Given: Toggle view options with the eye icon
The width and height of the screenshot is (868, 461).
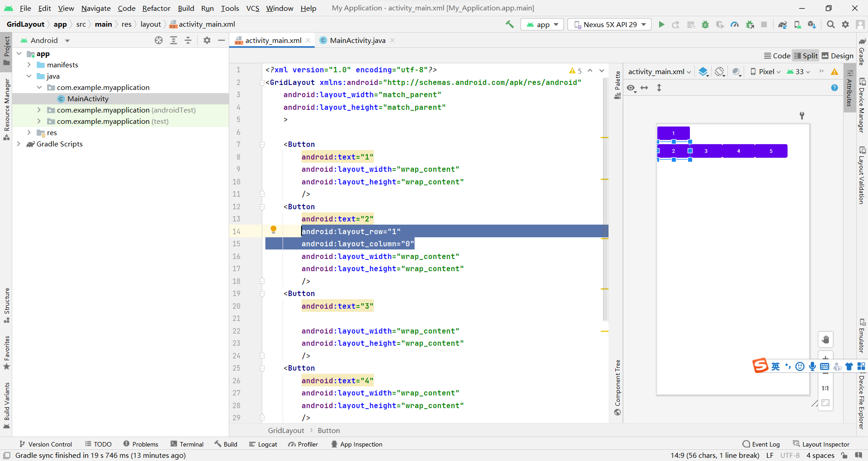Looking at the screenshot, I should [x=631, y=88].
